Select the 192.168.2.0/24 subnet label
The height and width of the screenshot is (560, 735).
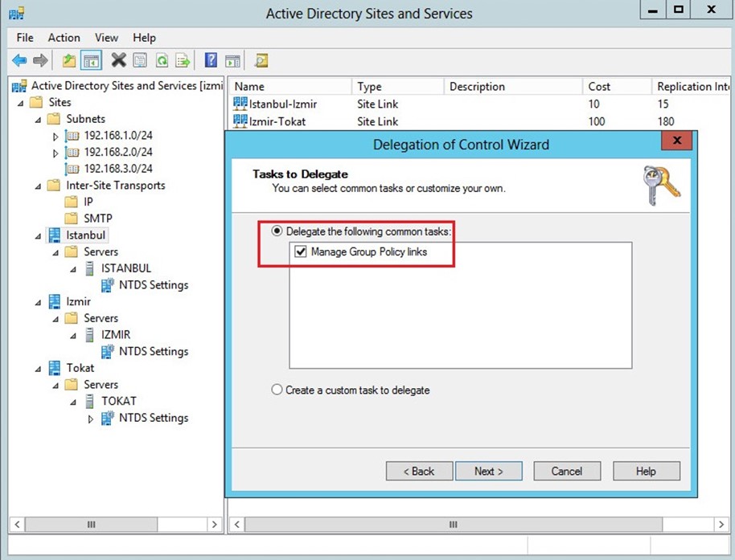coord(118,152)
